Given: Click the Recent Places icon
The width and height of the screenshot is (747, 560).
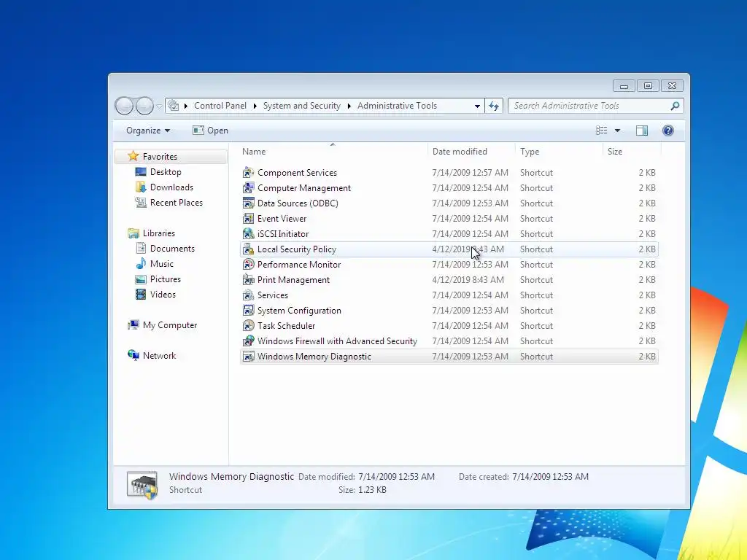Looking at the screenshot, I should click(x=141, y=203).
